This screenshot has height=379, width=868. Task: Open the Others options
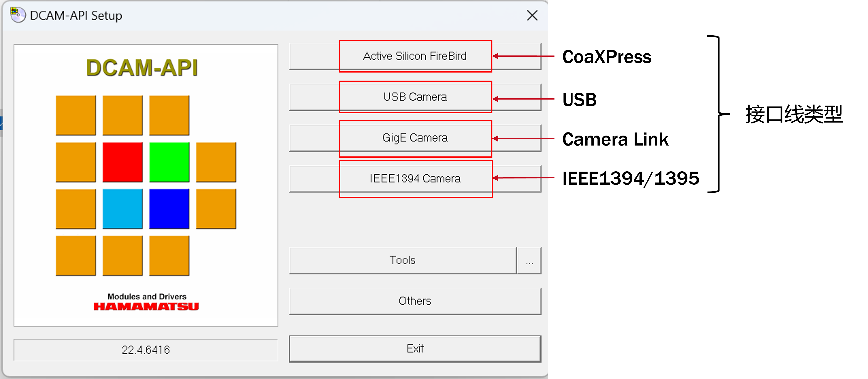point(415,301)
